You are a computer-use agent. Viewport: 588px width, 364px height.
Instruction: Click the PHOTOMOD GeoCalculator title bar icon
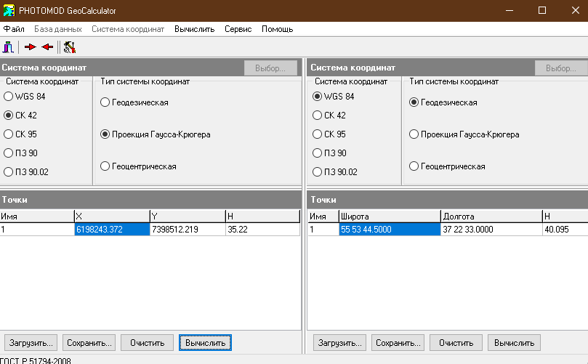coord(9,10)
